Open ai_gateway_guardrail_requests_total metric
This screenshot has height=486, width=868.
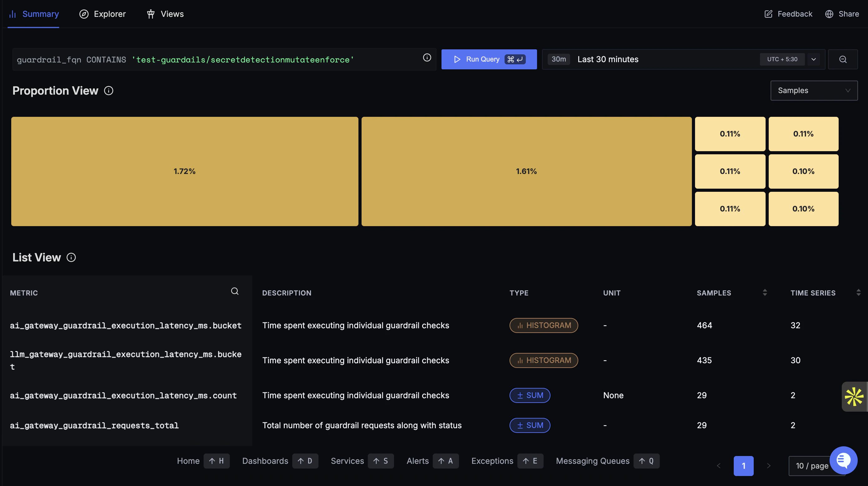pyautogui.click(x=94, y=425)
